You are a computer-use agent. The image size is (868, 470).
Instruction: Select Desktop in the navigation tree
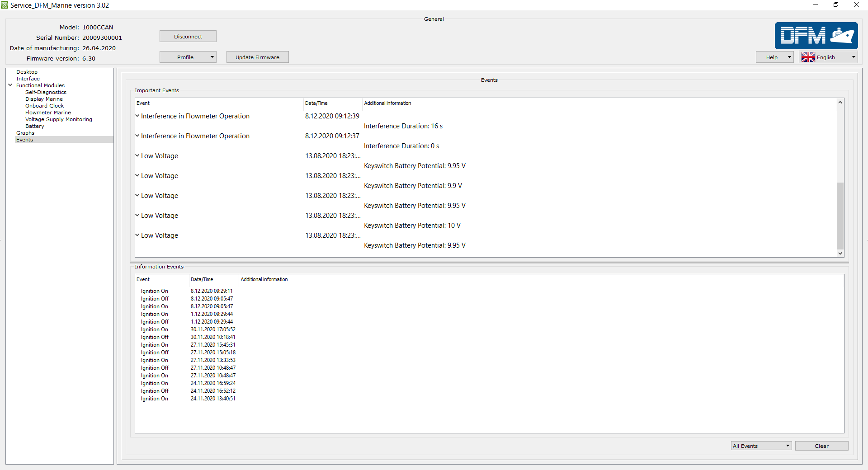(27, 72)
